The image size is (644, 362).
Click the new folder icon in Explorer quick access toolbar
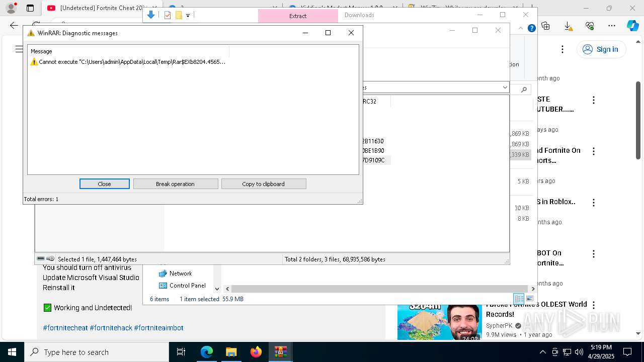pyautogui.click(x=179, y=15)
